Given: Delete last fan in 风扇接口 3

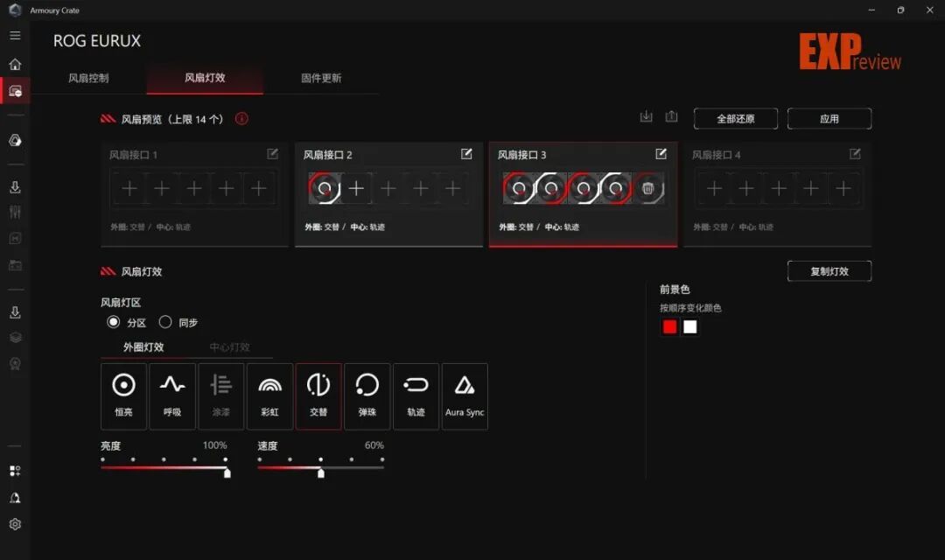Looking at the screenshot, I should (647, 189).
